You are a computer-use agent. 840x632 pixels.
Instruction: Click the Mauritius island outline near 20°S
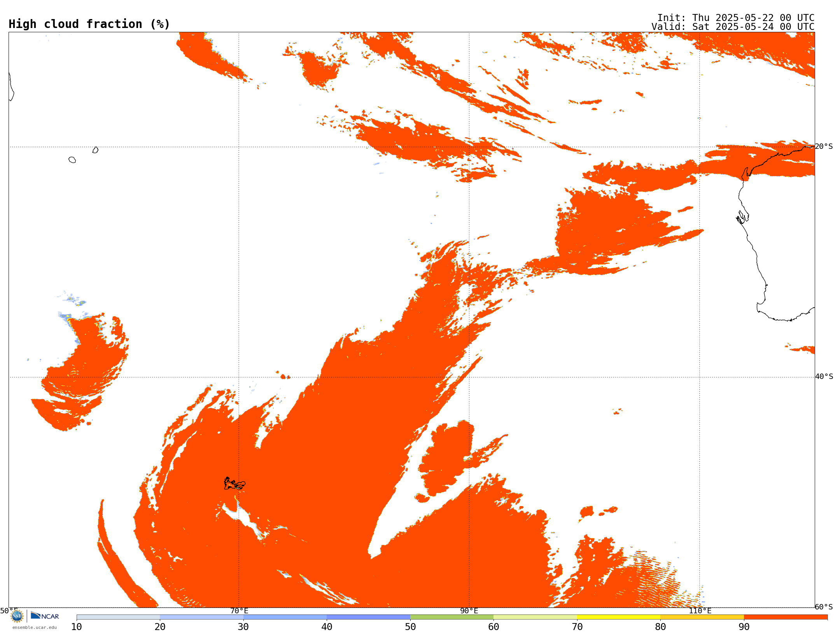coord(95,150)
